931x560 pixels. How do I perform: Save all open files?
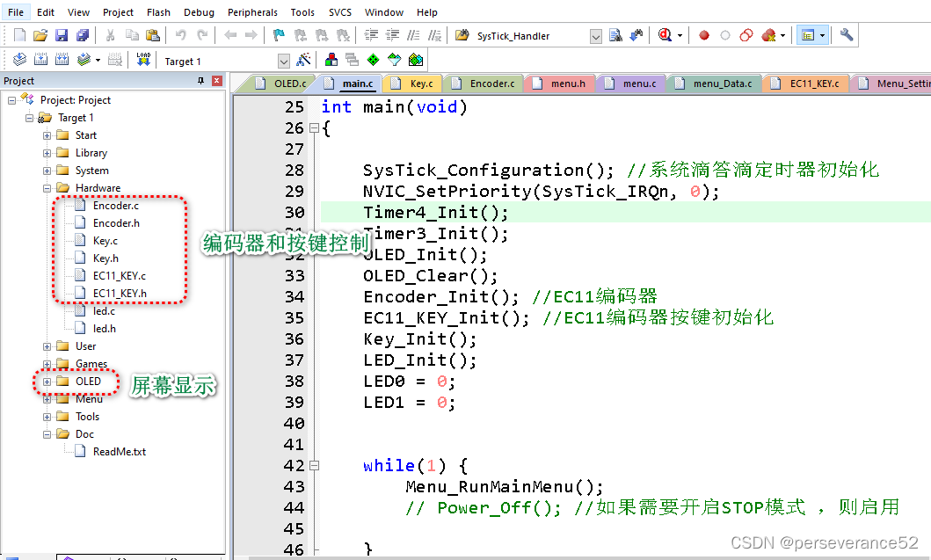83,35
